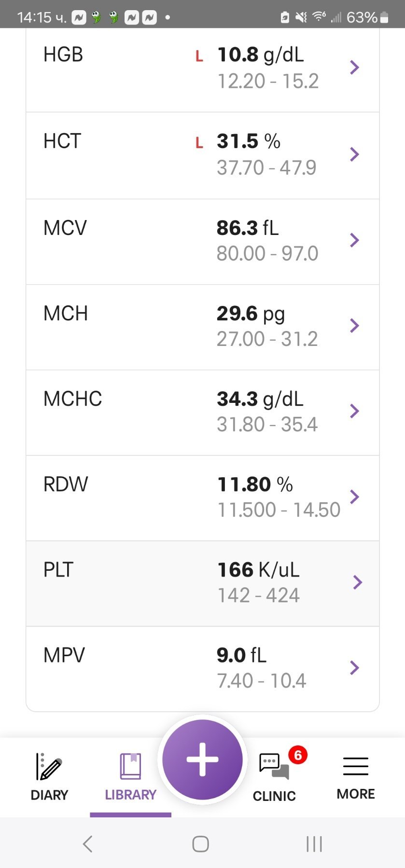Screen dimensions: 405x868
Task: Select the MPV 9.0 fL row
Action: [202, 668]
